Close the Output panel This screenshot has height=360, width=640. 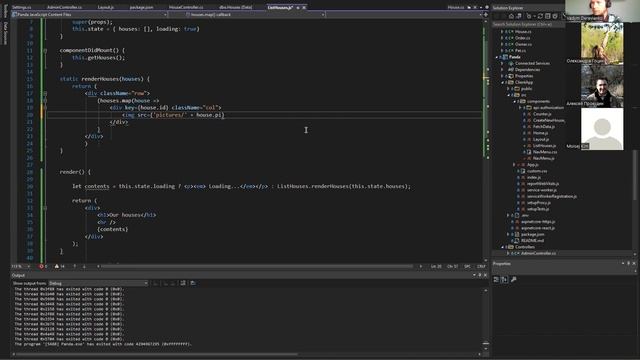[x=485, y=276]
